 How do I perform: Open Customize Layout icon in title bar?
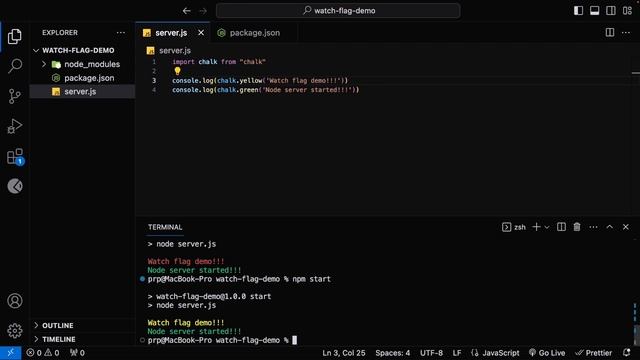(x=627, y=11)
